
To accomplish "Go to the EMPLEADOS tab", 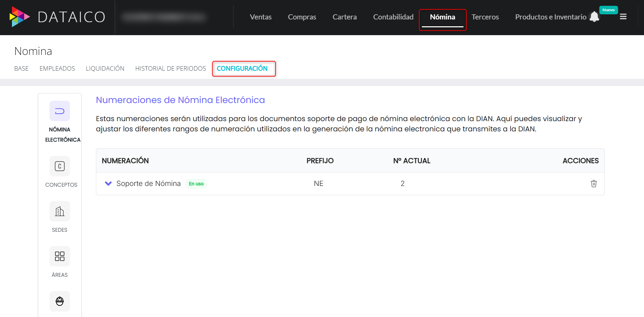I will pos(57,68).
